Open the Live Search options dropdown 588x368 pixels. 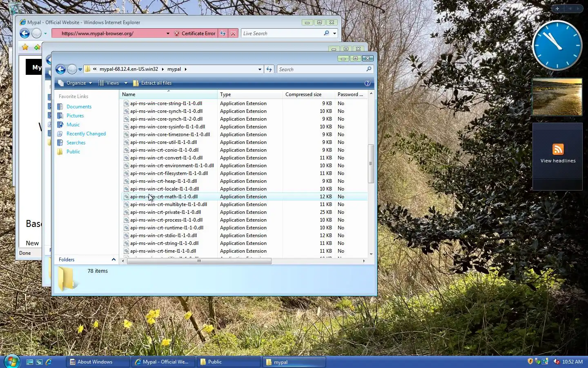point(334,34)
